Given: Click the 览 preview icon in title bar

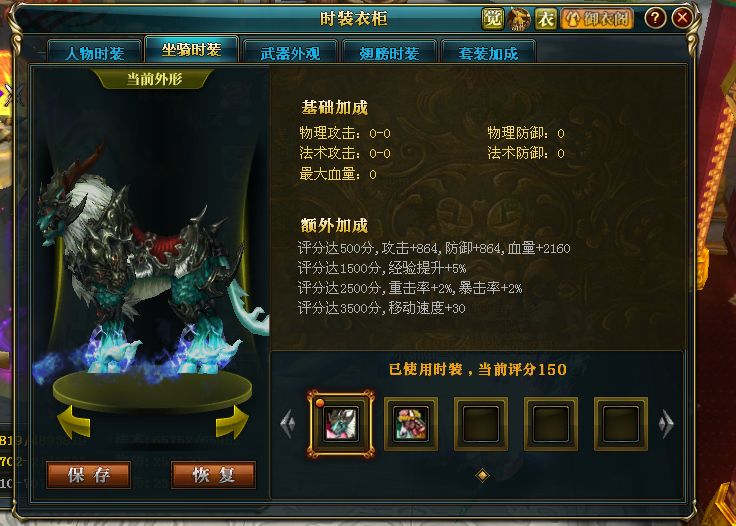Looking at the screenshot, I should (492, 19).
